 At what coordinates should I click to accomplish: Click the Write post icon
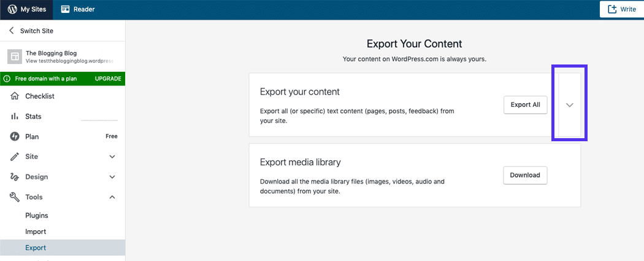pos(611,9)
